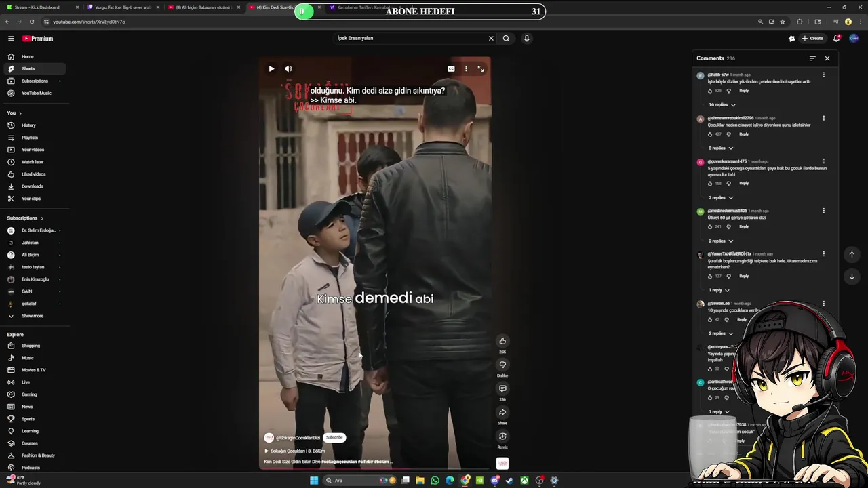Reply to medinedurmus8405's comment
The height and width of the screenshot is (488, 868).
tap(744, 227)
